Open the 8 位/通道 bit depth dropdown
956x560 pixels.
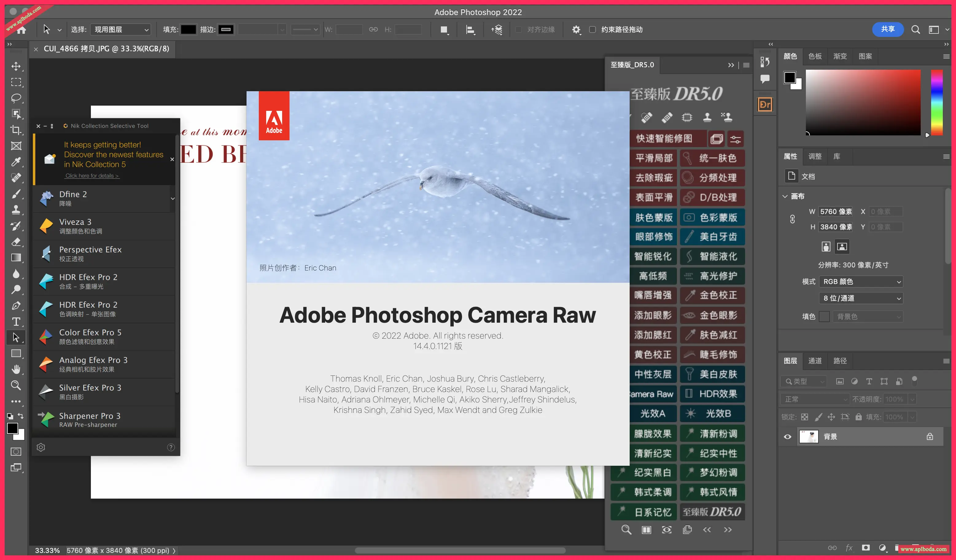[861, 298]
